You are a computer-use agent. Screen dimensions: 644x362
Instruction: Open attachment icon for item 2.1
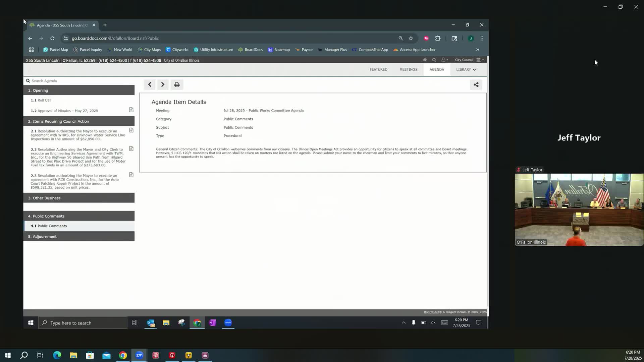click(x=131, y=130)
